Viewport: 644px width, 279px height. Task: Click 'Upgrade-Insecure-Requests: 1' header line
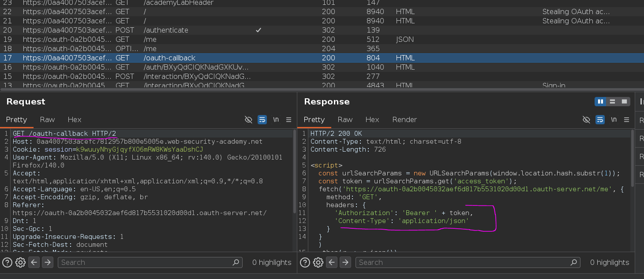(68, 237)
